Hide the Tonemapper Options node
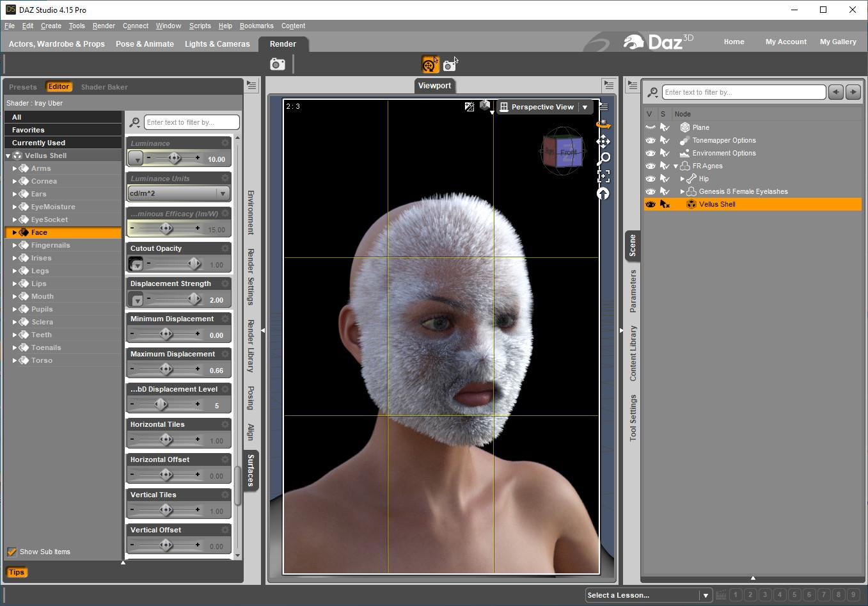The width and height of the screenshot is (868, 606). (651, 140)
